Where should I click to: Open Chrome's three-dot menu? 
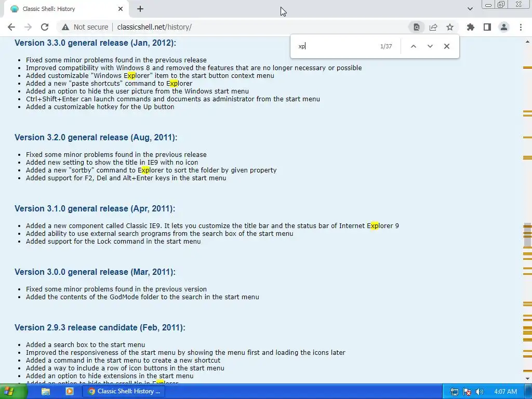521,27
